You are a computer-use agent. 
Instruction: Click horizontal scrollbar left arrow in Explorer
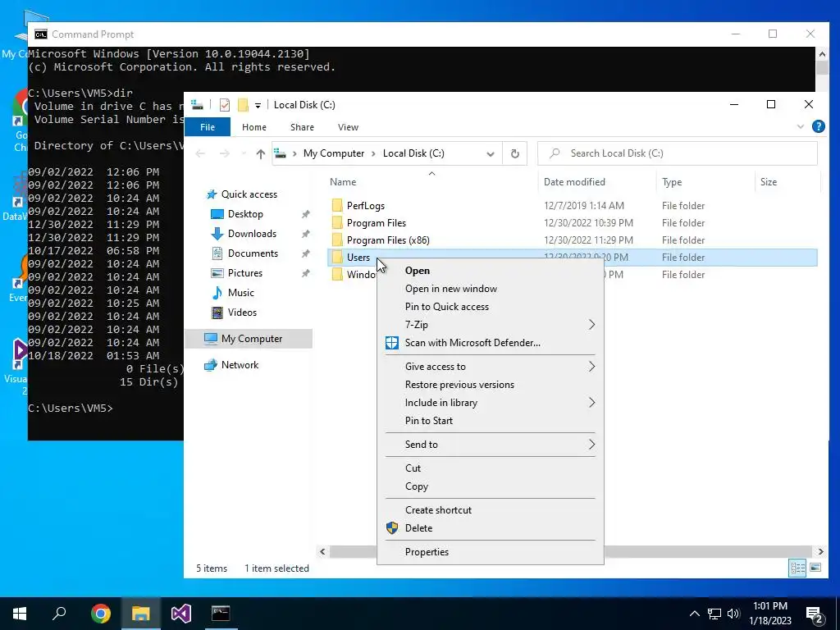[322, 551]
